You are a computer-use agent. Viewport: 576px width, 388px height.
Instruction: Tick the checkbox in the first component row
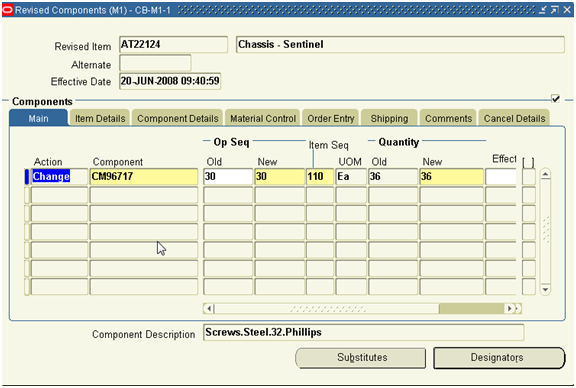(529, 177)
